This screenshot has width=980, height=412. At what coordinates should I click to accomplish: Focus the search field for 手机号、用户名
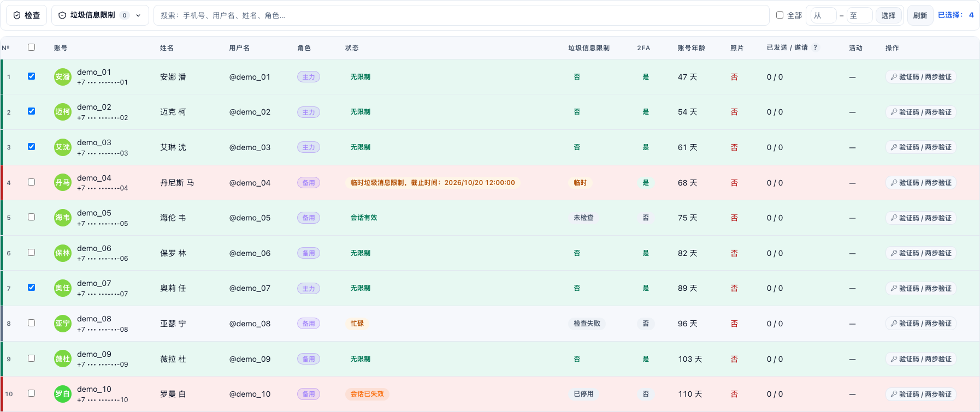pos(461,15)
